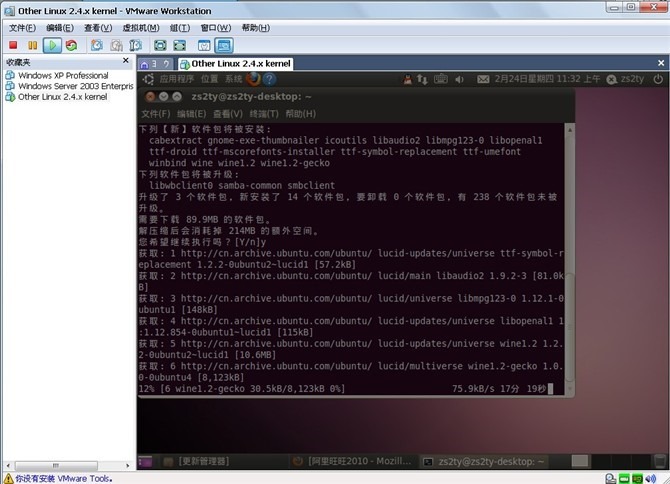Open the VMware 文件(F) menu
The width and height of the screenshot is (670, 484).
coord(22,28)
